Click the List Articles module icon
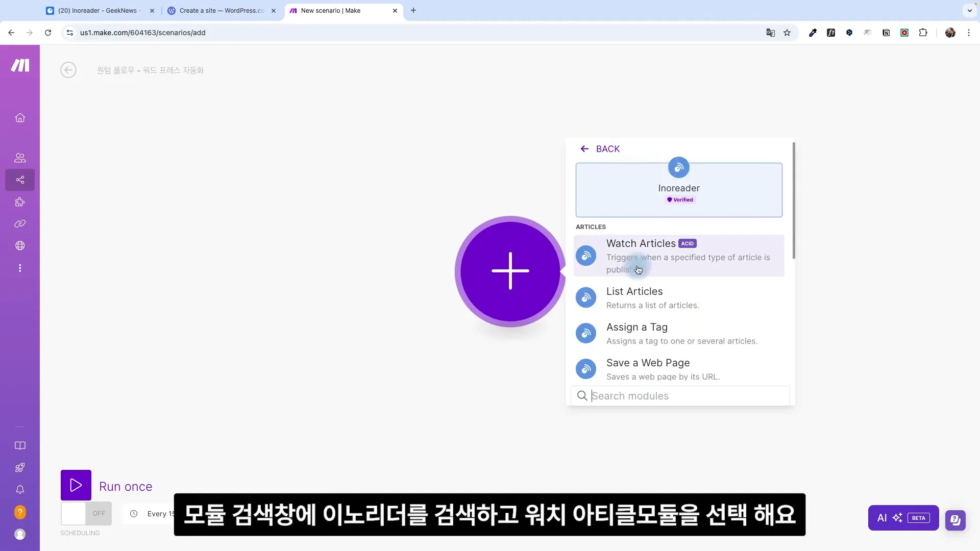This screenshot has width=980, height=551. pos(585,297)
